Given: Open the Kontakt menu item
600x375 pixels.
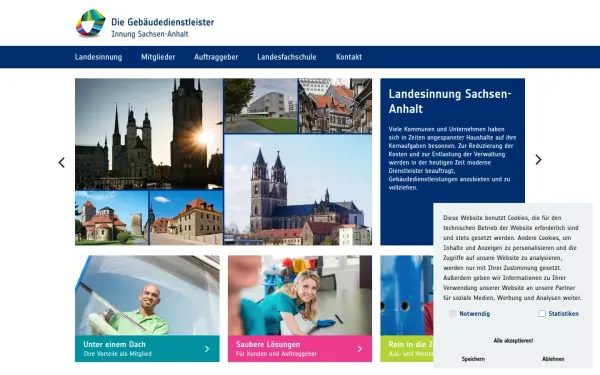Looking at the screenshot, I should coord(349,57).
